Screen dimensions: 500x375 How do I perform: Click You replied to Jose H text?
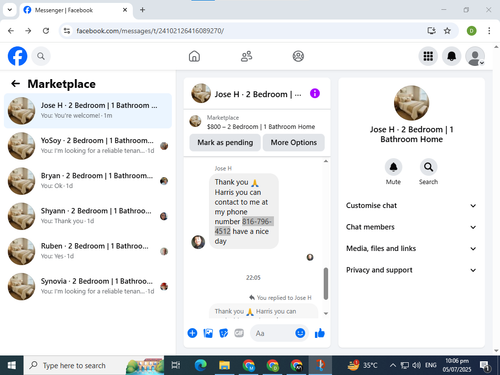284,298
